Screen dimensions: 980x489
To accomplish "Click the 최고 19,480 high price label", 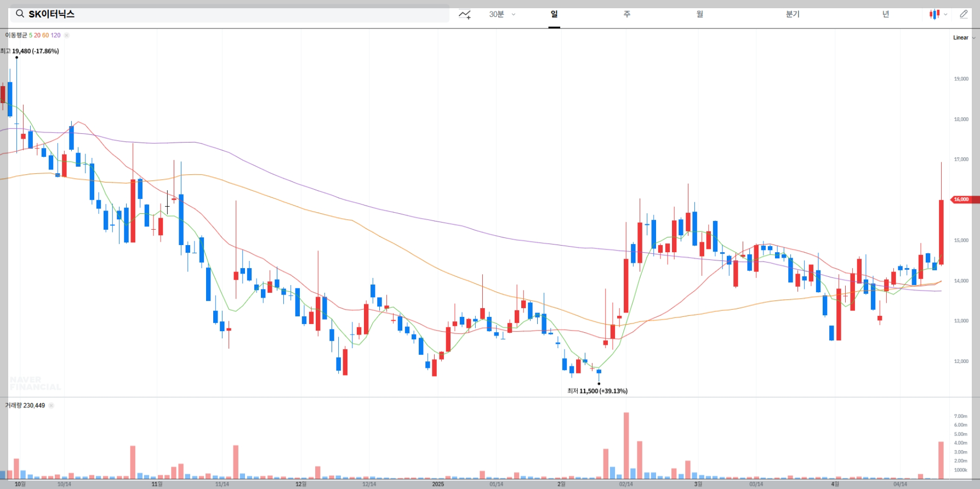I will click(30, 51).
